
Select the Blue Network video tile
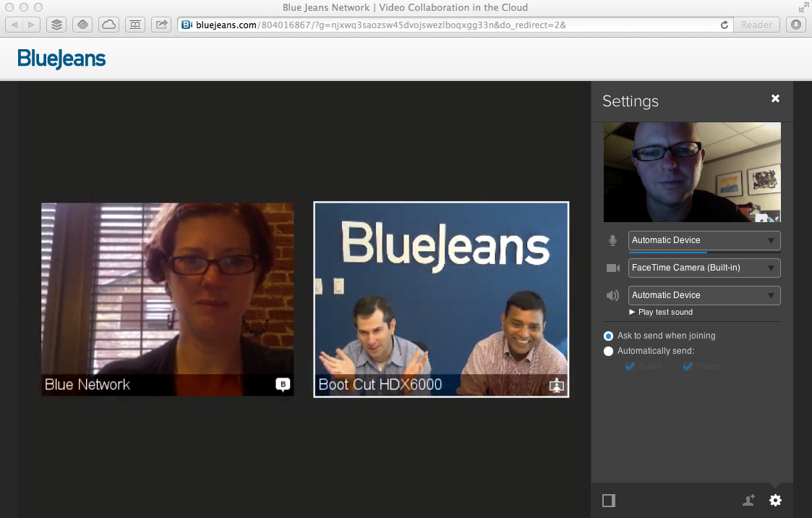tap(167, 300)
